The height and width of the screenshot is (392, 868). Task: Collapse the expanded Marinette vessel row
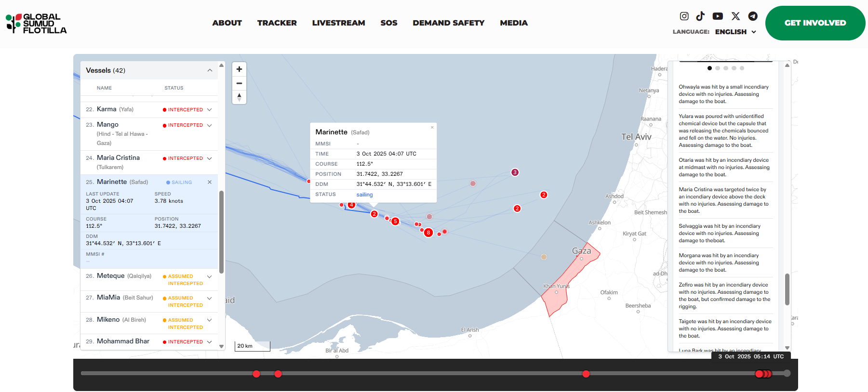coord(210,182)
